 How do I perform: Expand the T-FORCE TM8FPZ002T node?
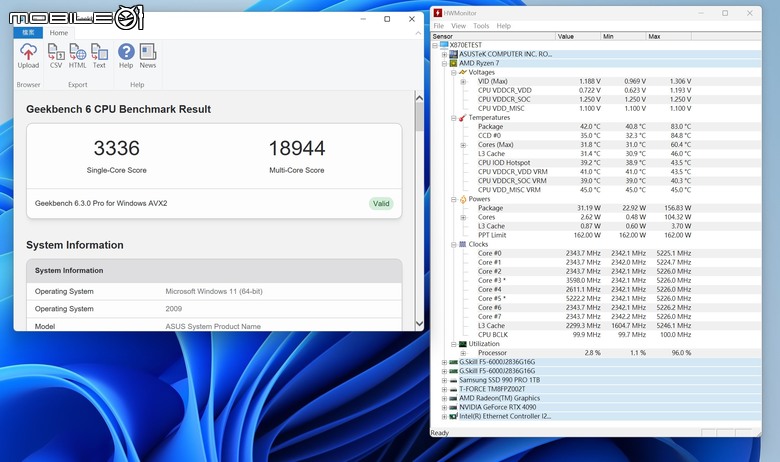click(444, 389)
